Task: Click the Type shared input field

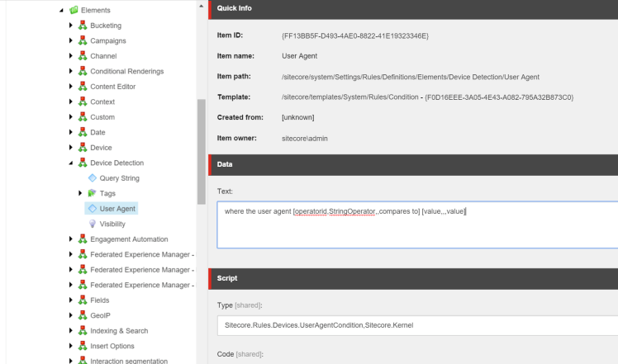Action: pos(417,325)
